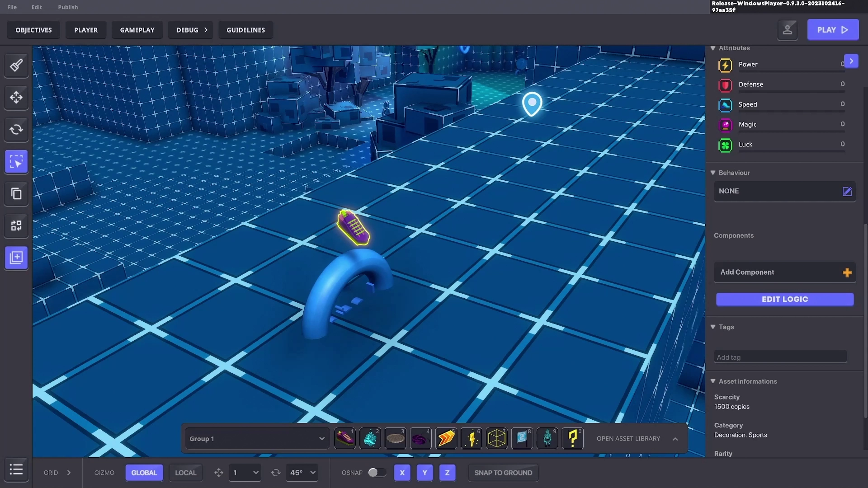Image resolution: width=868 pixels, height=488 pixels.
Task: Select the sneaker asset in hotbar slot 1
Action: tap(344, 438)
